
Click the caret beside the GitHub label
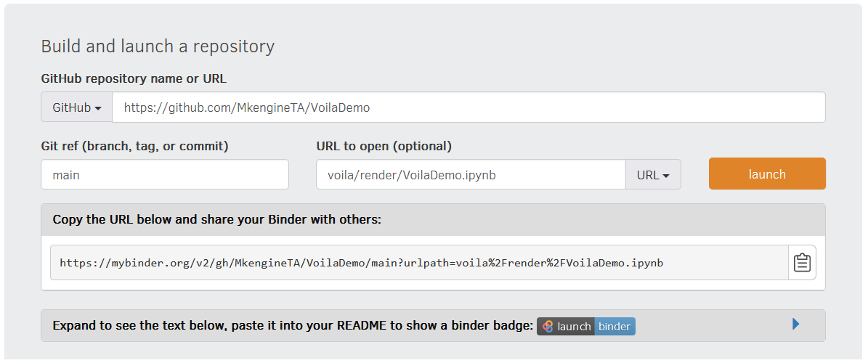(x=98, y=108)
